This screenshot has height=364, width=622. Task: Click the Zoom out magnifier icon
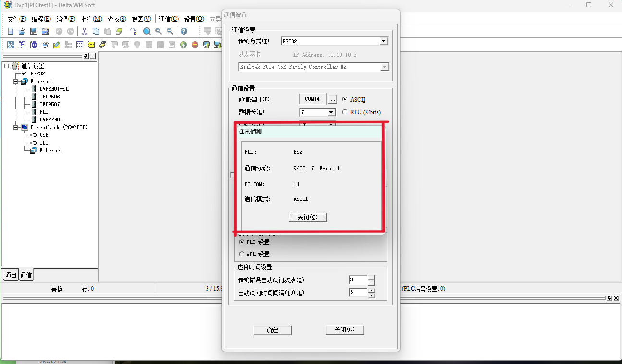[170, 31]
